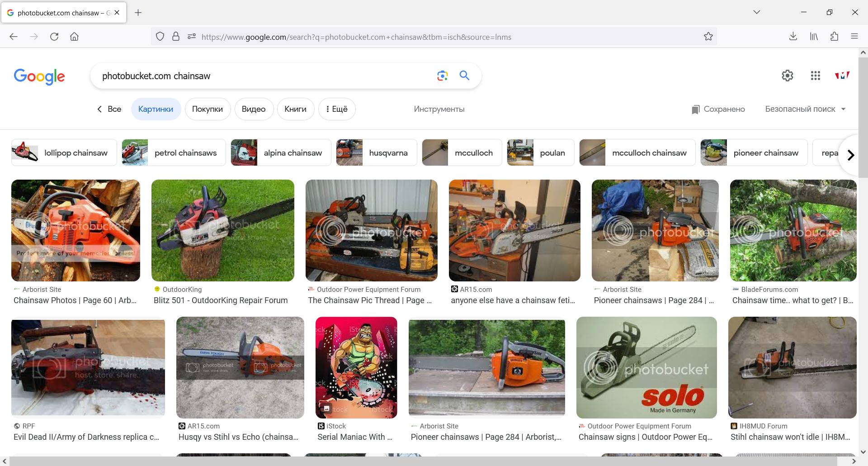This screenshot has height=466, width=868.
Task: Open the library bookmarks icon
Action: point(814,37)
